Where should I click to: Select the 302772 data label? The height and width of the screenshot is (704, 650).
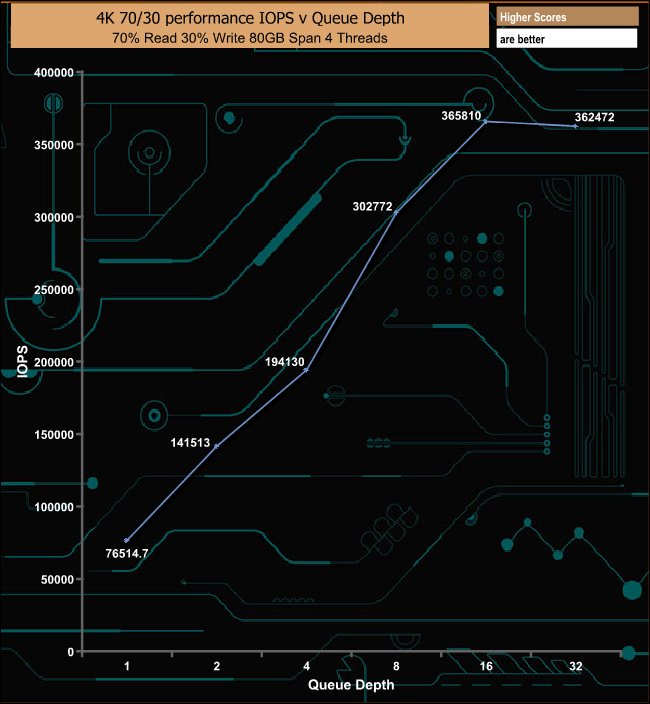375,206
